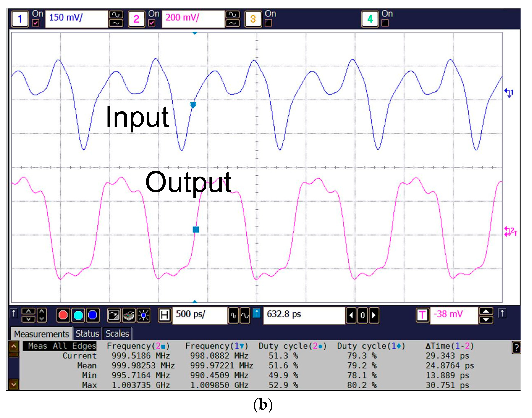Reset horizontal position using the 0 button

(363, 315)
